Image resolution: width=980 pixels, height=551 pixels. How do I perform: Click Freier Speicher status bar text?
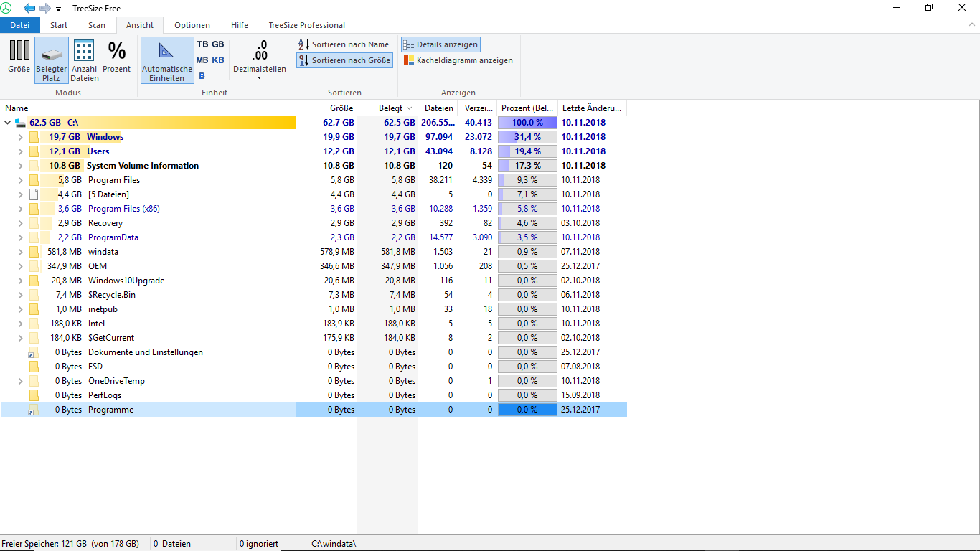(70, 544)
